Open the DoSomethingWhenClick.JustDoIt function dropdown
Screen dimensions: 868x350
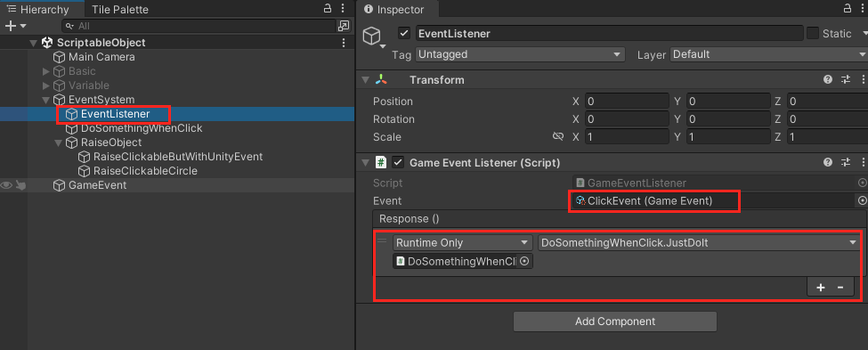pos(699,242)
